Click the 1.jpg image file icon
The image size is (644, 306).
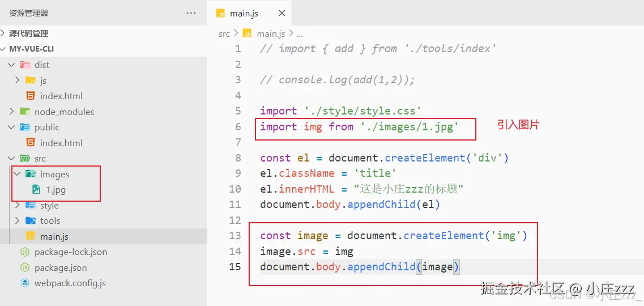point(36,190)
